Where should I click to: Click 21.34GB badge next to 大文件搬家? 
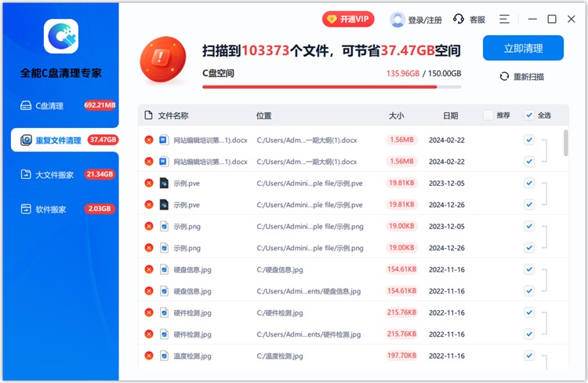coord(100,174)
